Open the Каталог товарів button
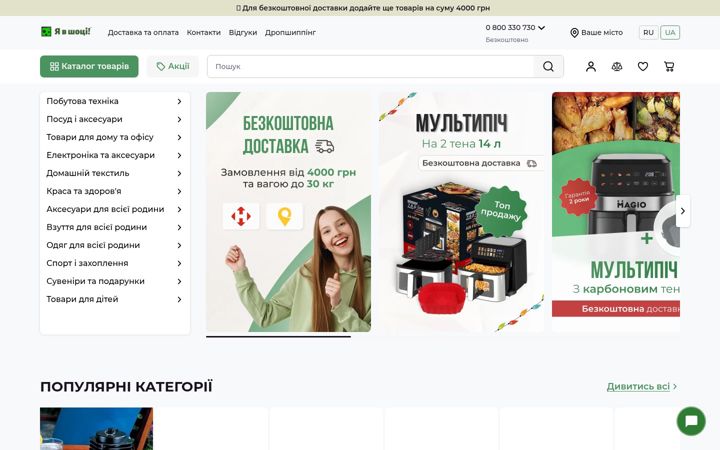The height and width of the screenshot is (450, 720). point(89,66)
